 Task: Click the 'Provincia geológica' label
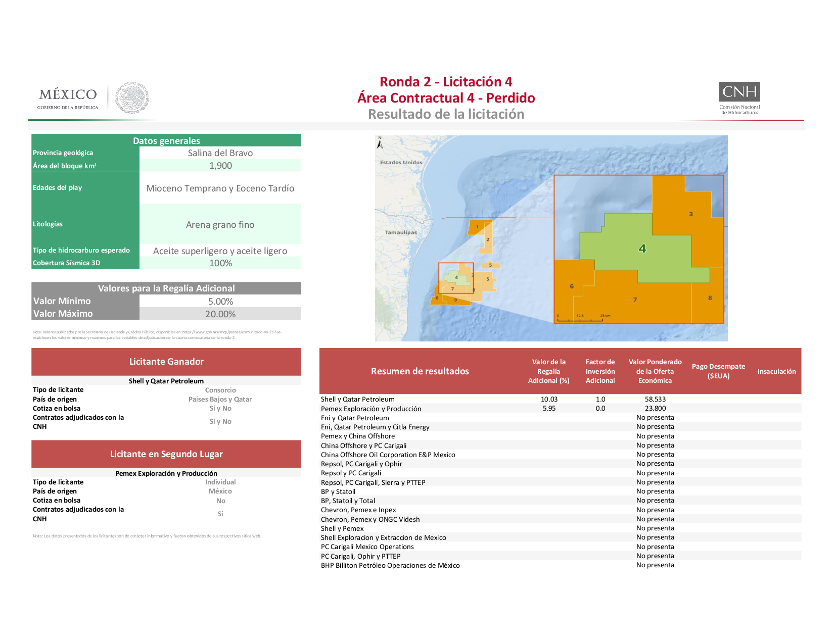(x=63, y=153)
